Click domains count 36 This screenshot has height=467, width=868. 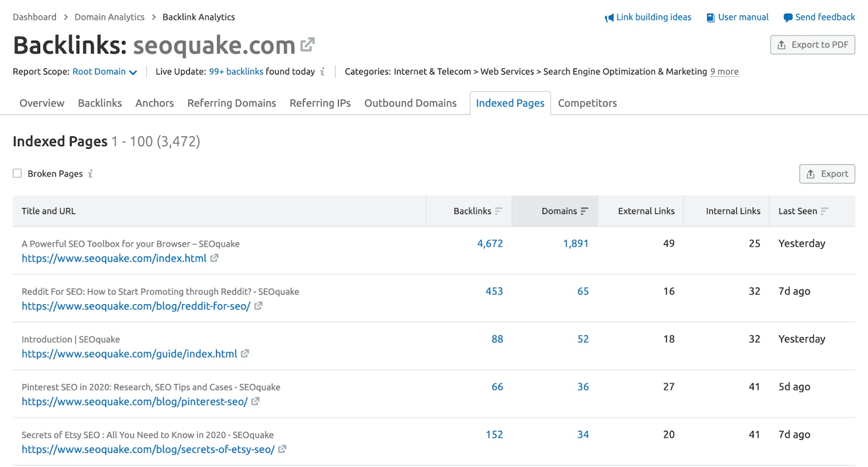coord(583,387)
